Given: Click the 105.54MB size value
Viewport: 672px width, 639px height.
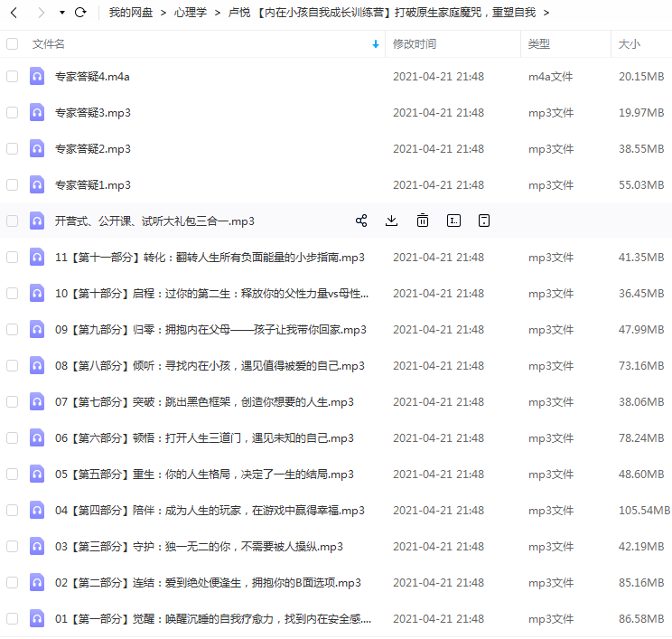Looking at the screenshot, I should click(x=644, y=511).
